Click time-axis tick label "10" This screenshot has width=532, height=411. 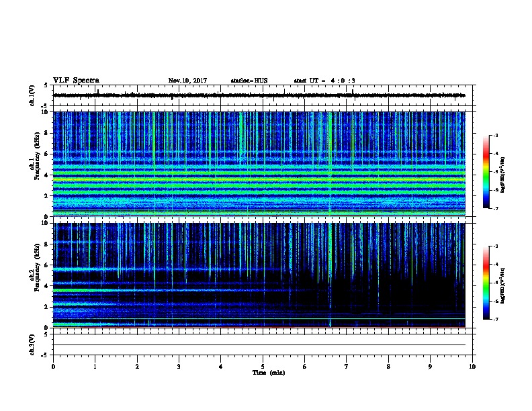tap(472, 367)
